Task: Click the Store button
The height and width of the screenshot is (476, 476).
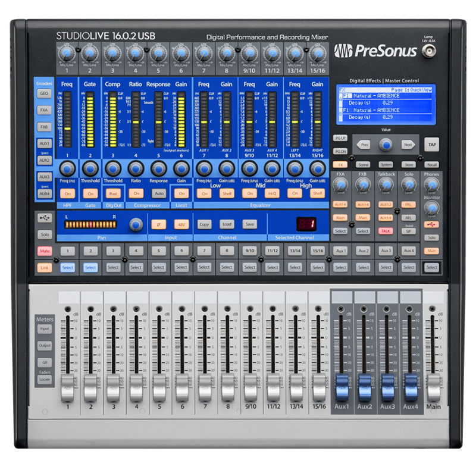Action: tap(409, 165)
